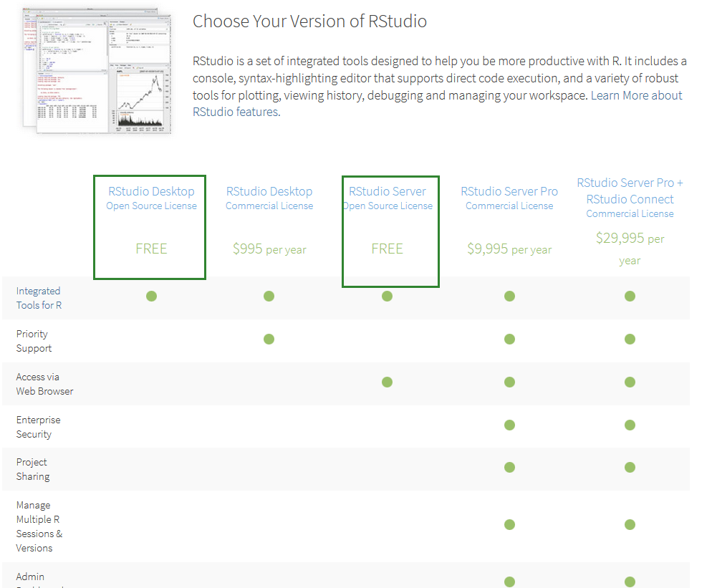This screenshot has width=712, height=588.
Task: Click Priority Support dot for Desktop Commercial
Action: (269, 339)
